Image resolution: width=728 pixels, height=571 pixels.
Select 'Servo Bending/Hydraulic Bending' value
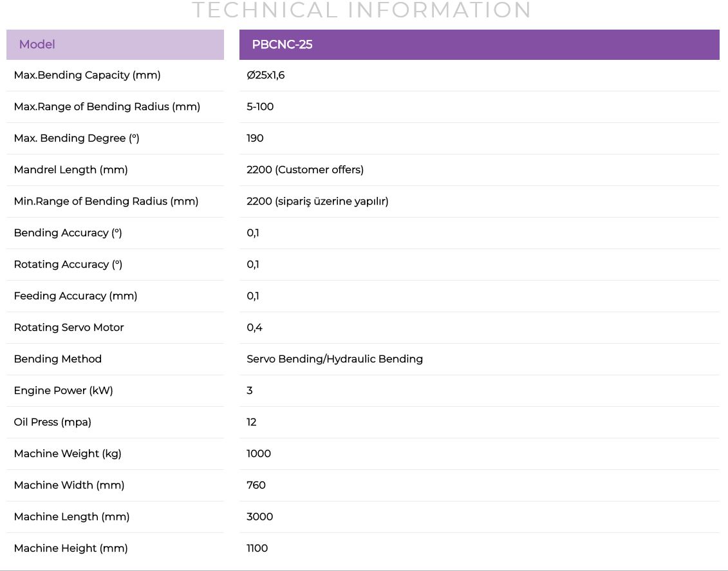tap(335, 359)
